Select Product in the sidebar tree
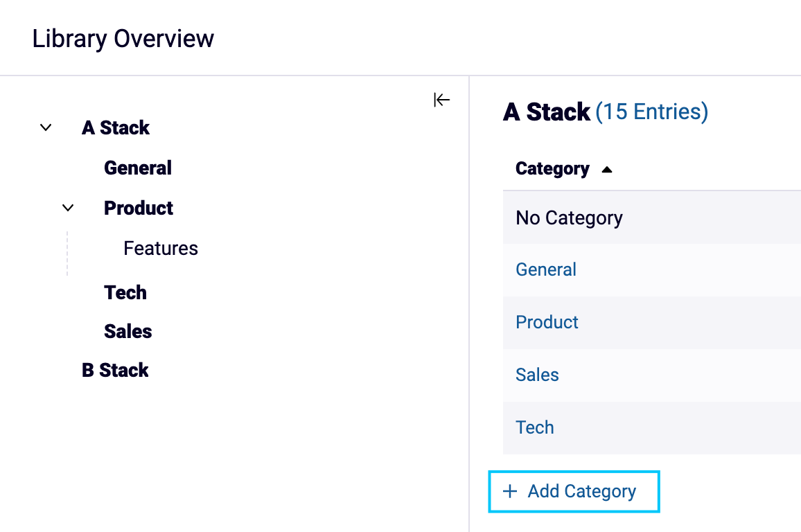 tap(139, 208)
